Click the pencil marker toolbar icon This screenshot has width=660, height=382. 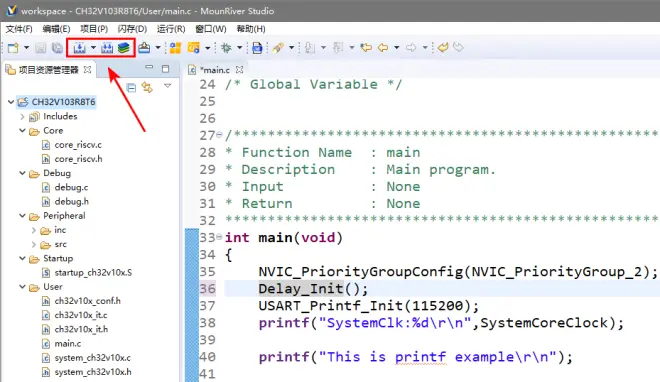pos(278,48)
